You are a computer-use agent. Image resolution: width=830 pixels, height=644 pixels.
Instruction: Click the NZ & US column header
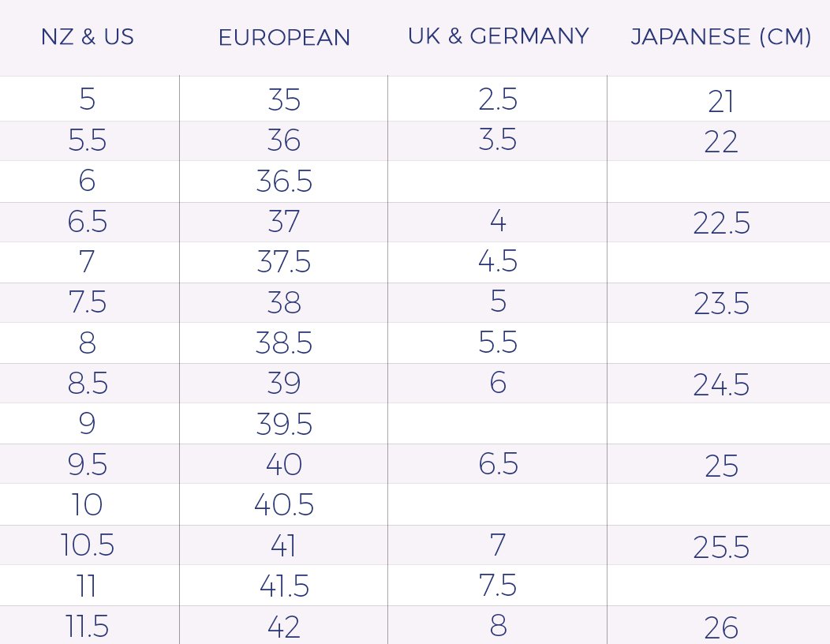click(x=88, y=37)
